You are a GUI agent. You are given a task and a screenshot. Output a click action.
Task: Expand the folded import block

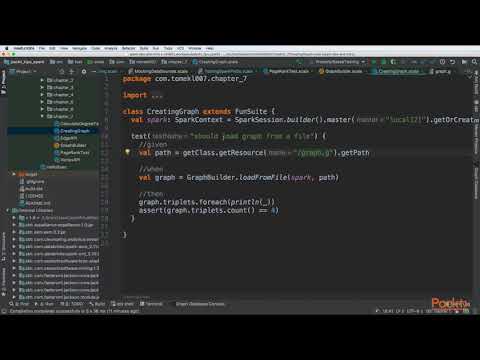(157, 95)
